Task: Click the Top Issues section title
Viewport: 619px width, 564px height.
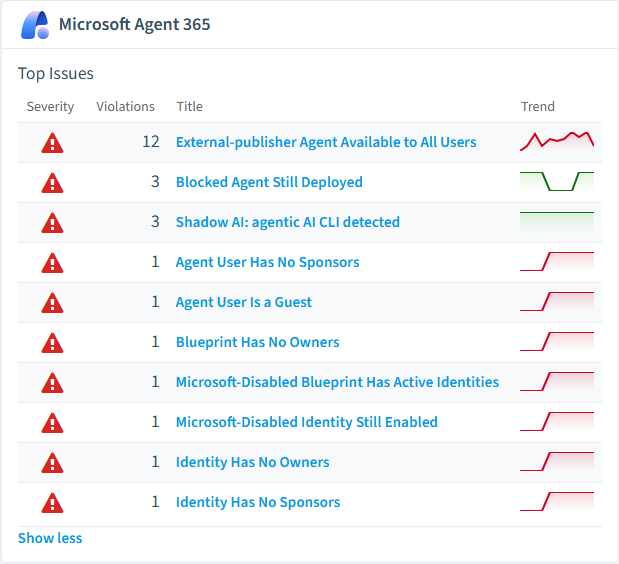Action: tap(56, 73)
